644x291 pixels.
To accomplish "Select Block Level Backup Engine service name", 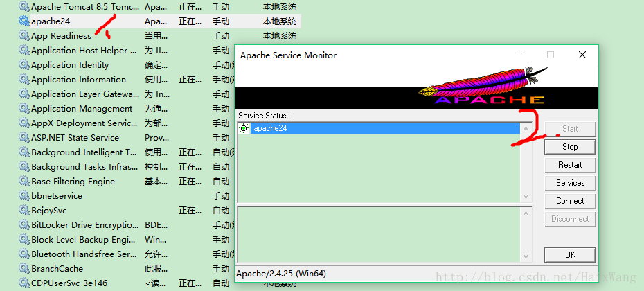I will (84, 240).
